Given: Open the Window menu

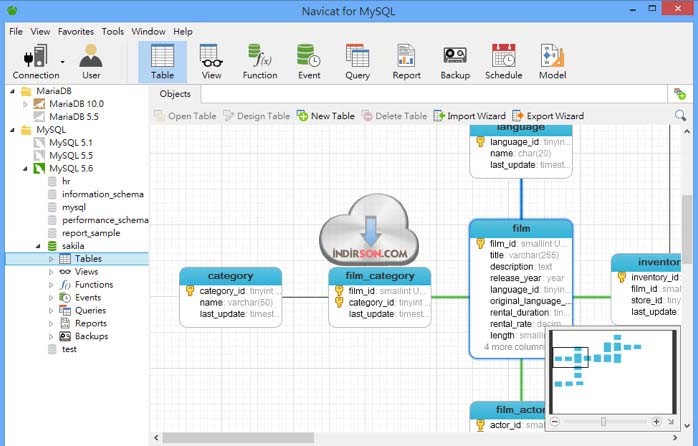Looking at the screenshot, I should tap(148, 32).
